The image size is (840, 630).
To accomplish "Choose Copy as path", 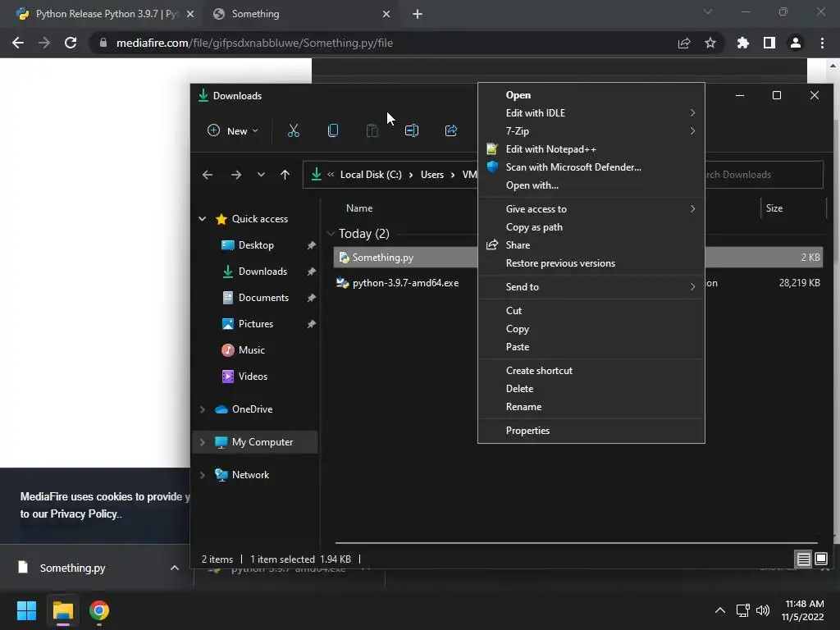I will tap(591, 227).
